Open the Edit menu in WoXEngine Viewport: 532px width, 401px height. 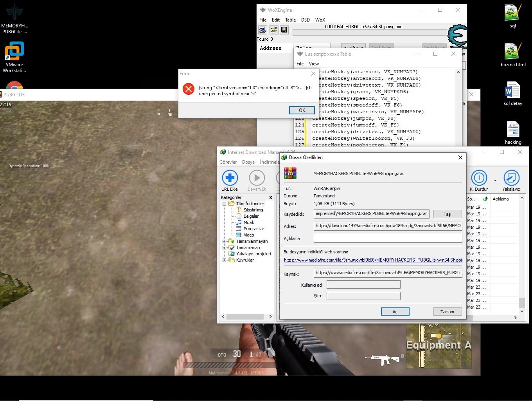276,20
